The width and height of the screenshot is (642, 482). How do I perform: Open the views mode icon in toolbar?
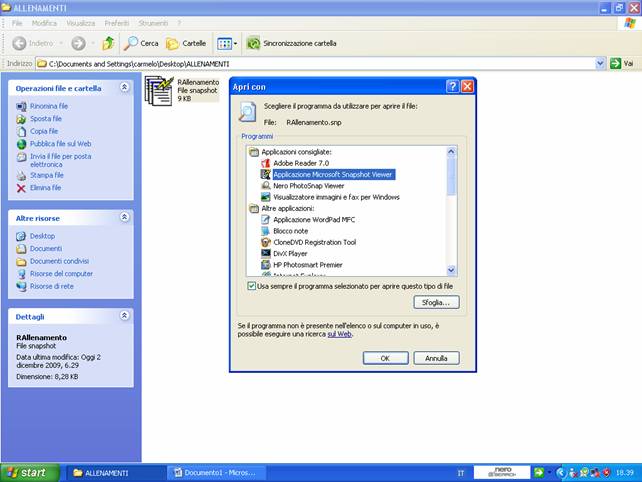coord(224,43)
